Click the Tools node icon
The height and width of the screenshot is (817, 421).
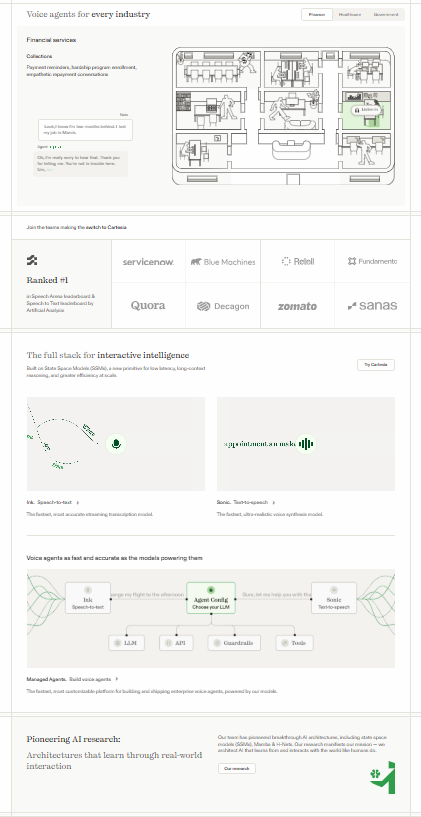click(284, 643)
